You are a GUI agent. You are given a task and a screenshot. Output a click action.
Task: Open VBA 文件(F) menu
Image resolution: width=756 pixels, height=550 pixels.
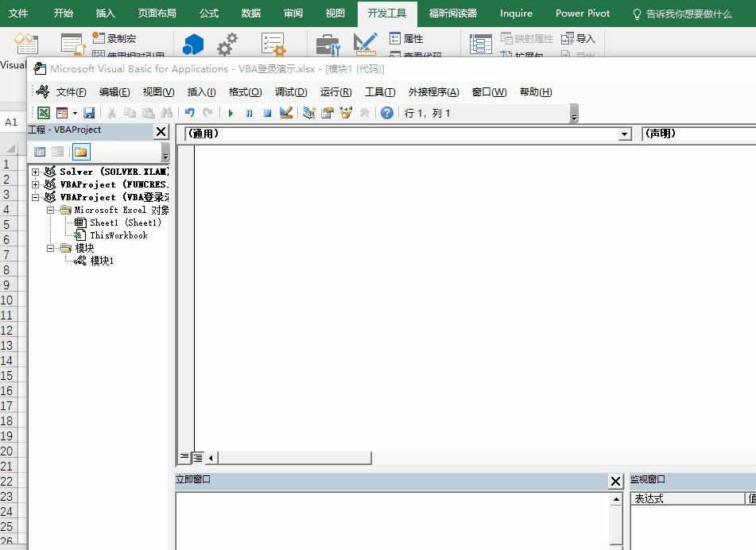pos(71,92)
